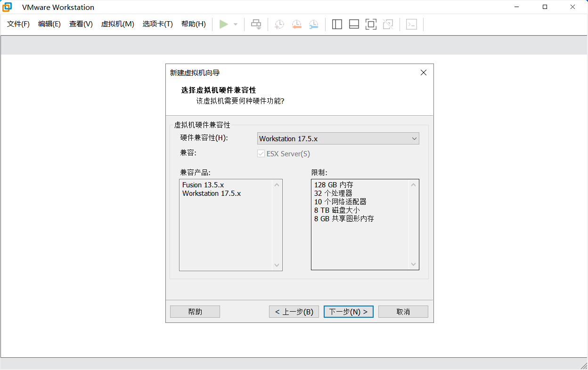Viewport: 588px width, 370px height.
Task: Click the send Ctrl+Alt+Del toolbar icon
Action: click(256, 24)
